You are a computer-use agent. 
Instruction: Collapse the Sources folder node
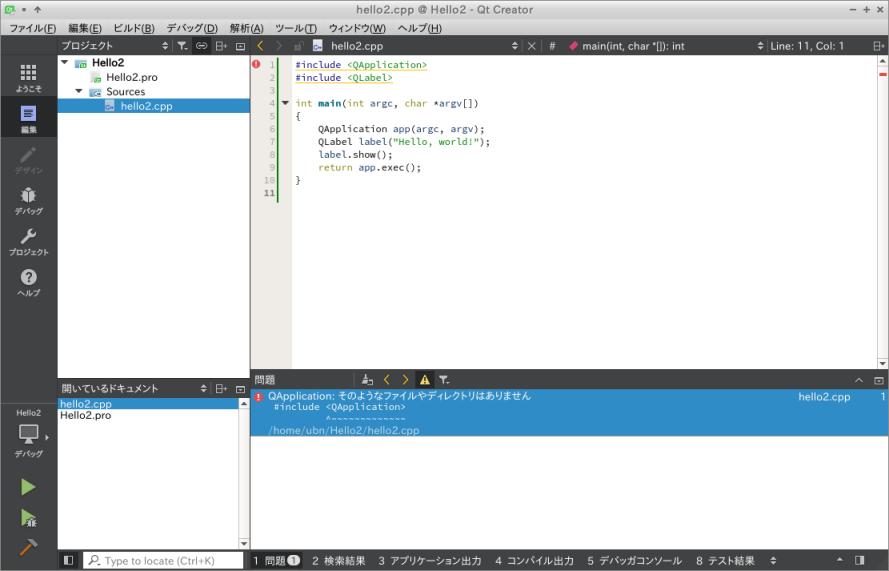point(79,91)
